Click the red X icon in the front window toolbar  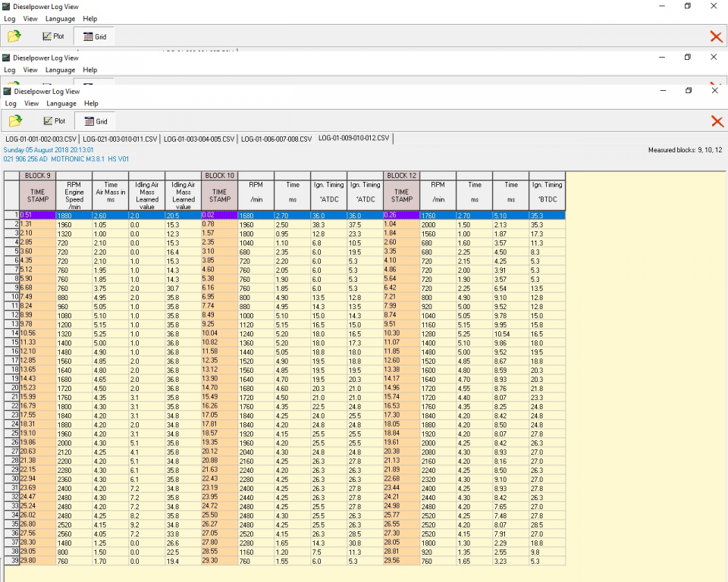click(716, 121)
